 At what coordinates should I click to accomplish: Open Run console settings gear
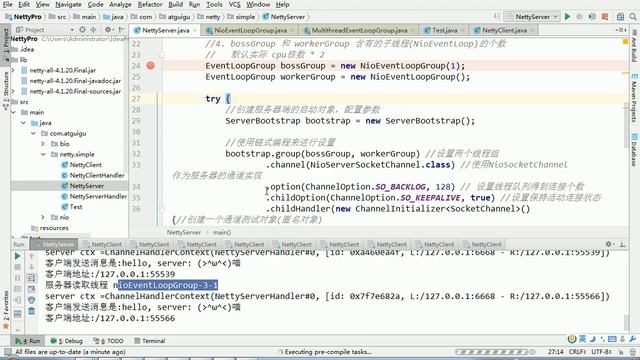click(609, 244)
